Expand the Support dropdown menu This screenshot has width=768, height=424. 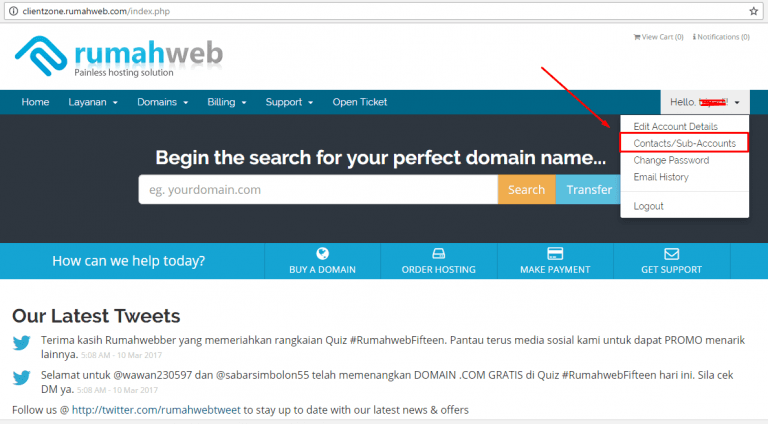pos(289,102)
